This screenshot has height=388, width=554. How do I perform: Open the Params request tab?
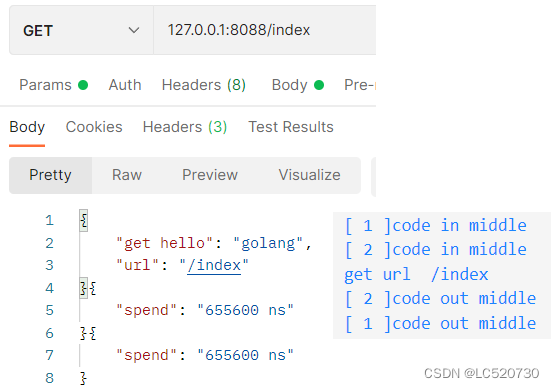(53, 85)
